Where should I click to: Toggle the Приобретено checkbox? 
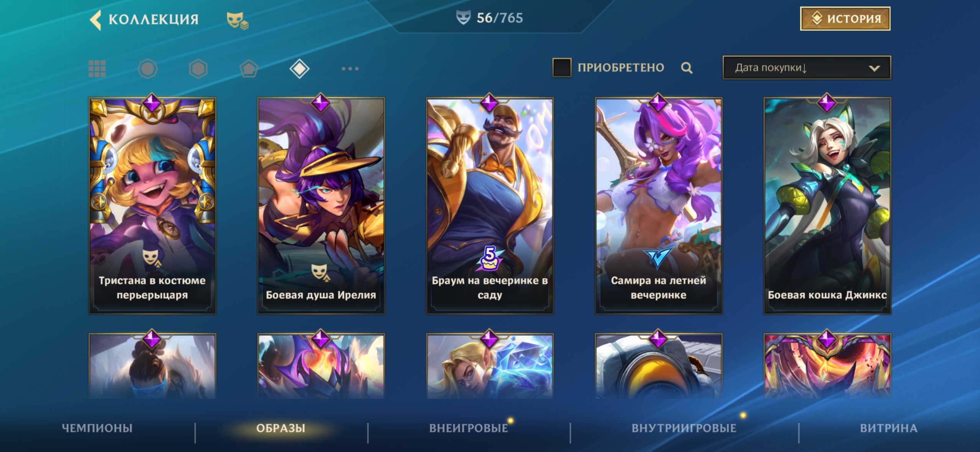[x=562, y=67]
